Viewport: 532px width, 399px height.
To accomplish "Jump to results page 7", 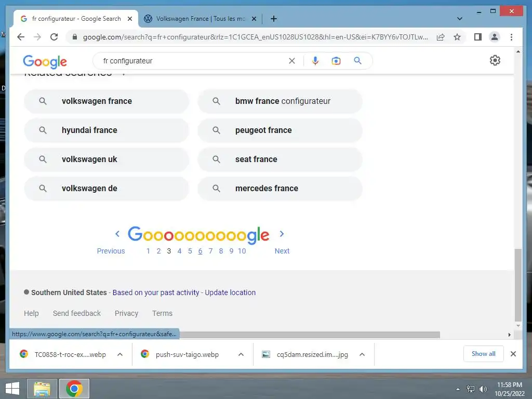I will (211, 251).
